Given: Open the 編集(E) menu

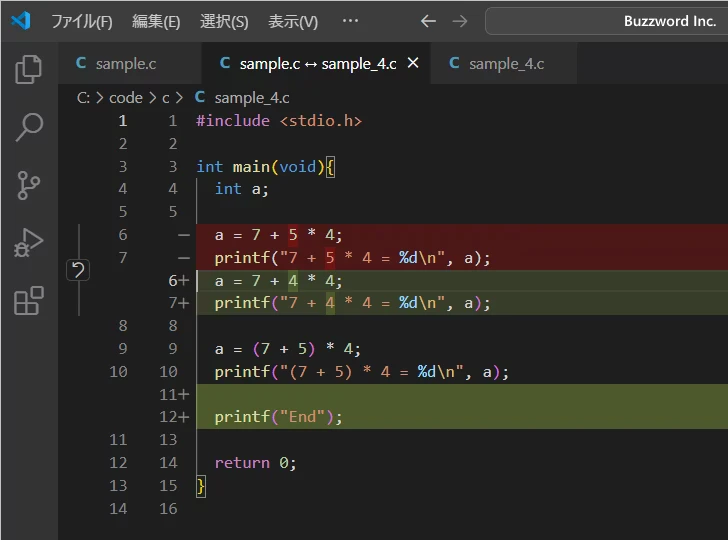Looking at the screenshot, I should point(156,21).
